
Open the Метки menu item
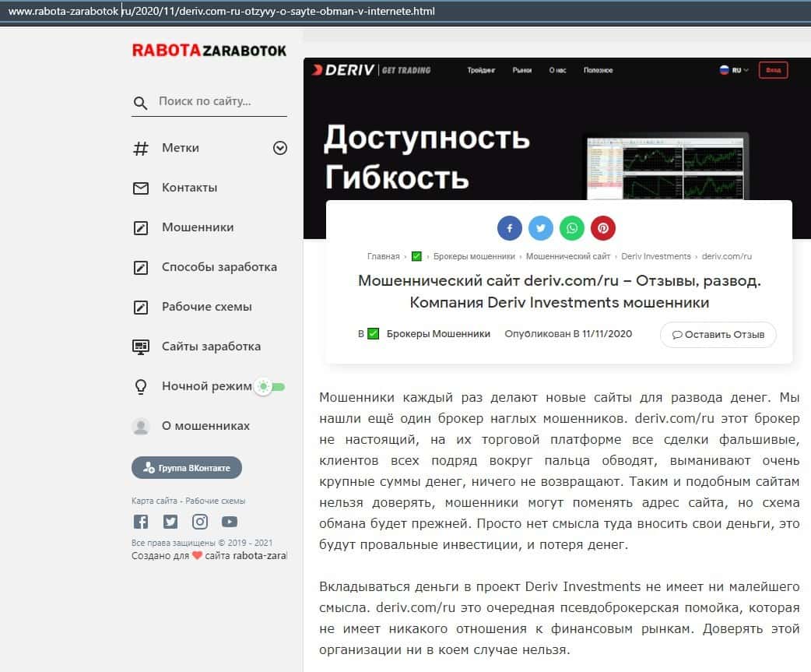click(181, 148)
